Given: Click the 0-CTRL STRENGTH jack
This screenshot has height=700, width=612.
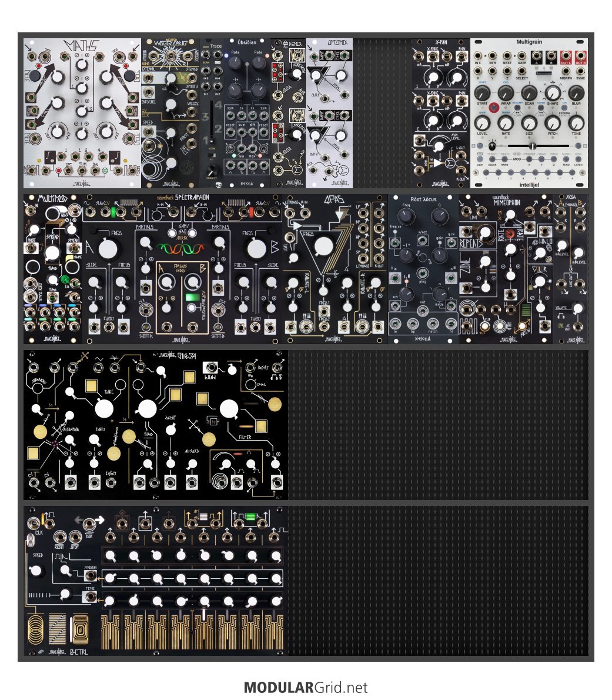Looking at the screenshot, I should point(91,575).
